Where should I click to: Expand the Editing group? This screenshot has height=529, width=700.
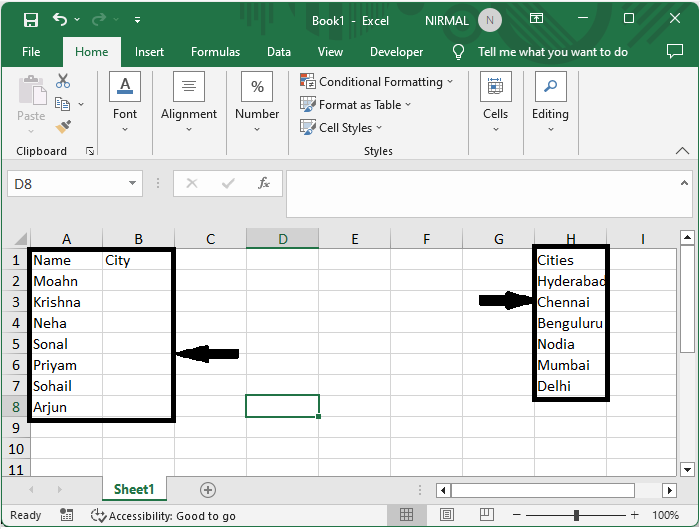[x=550, y=102]
